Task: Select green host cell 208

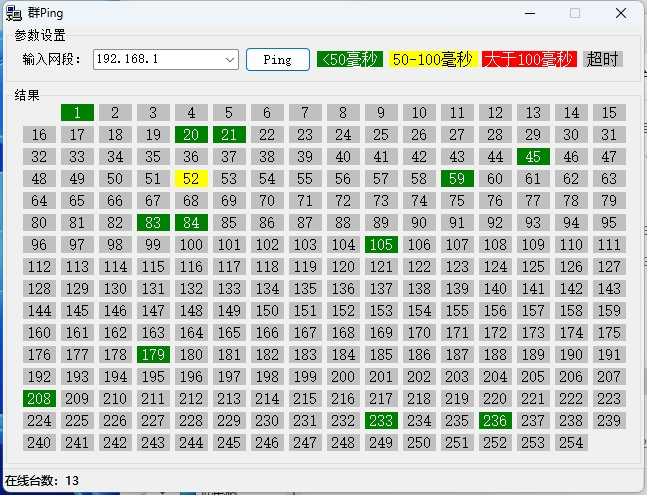Action: click(39, 398)
